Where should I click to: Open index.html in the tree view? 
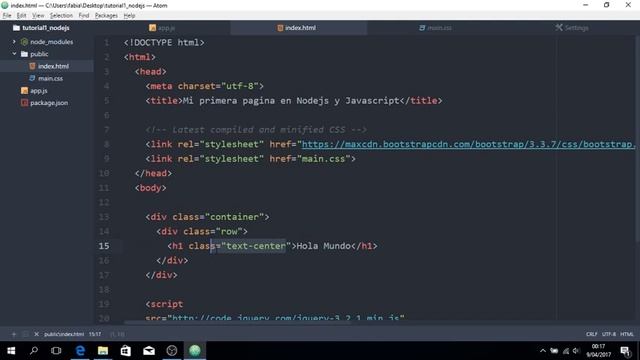coord(53,66)
